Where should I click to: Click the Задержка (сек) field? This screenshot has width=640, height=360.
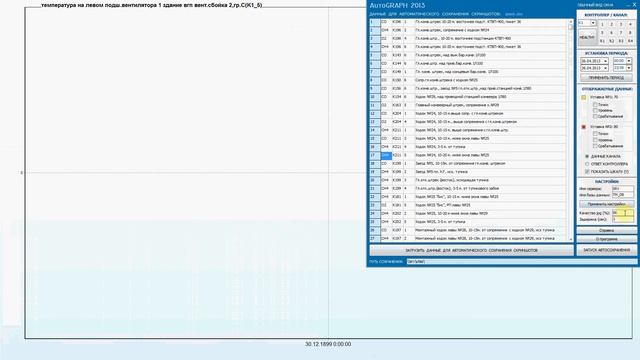pos(622,219)
